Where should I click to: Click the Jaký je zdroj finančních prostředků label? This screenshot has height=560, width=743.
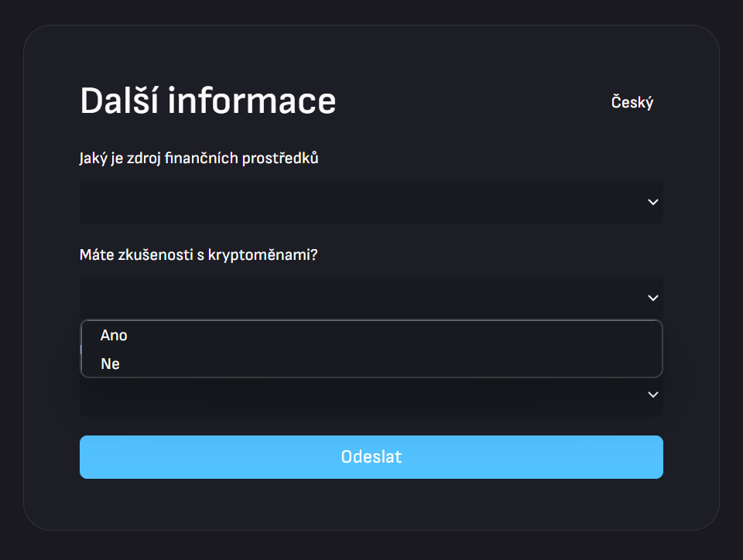click(199, 159)
